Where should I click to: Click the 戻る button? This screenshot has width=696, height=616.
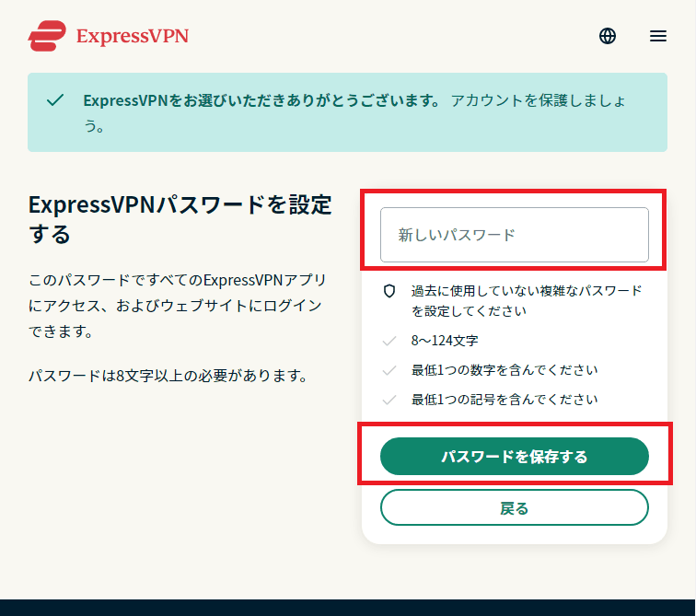(514, 507)
